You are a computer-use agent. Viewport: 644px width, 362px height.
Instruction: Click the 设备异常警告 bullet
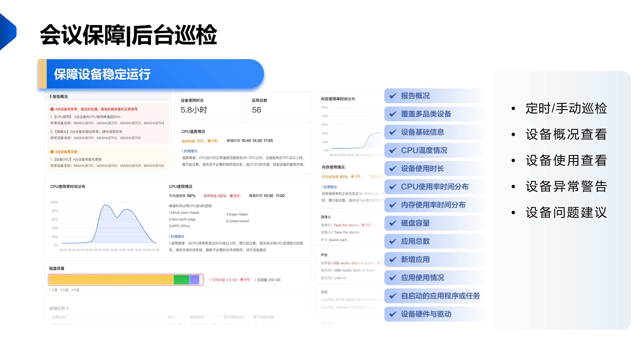(x=566, y=186)
